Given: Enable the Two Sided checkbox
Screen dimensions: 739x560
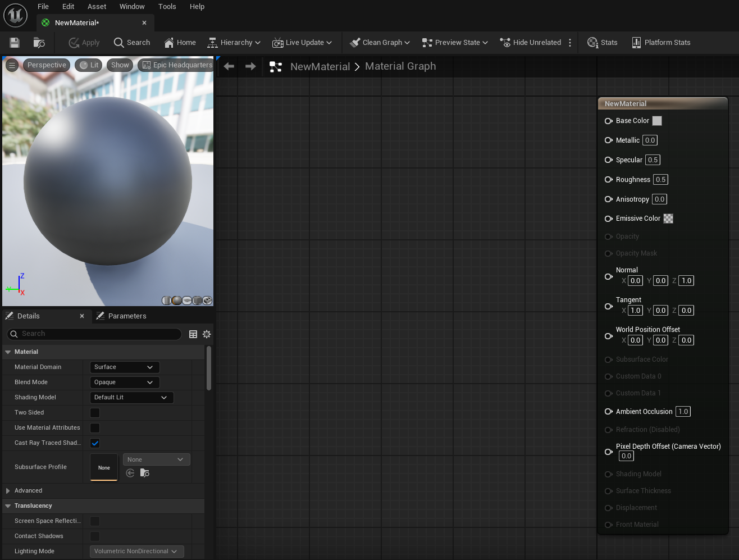Looking at the screenshot, I should tap(95, 413).
